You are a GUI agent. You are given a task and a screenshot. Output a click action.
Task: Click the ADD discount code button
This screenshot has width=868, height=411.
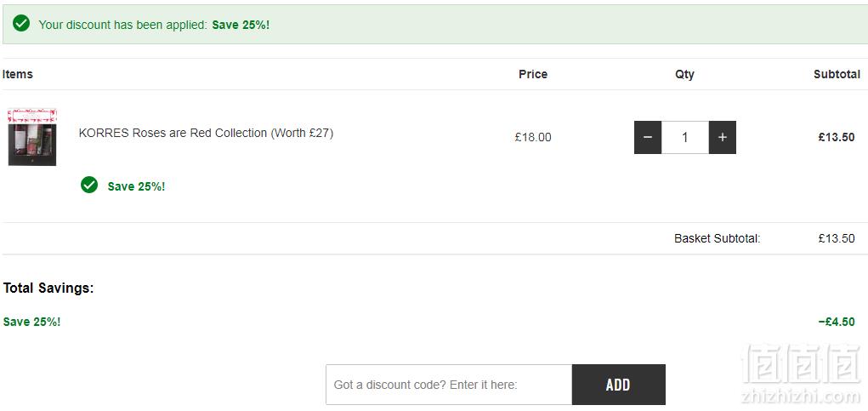coord(618,385)
